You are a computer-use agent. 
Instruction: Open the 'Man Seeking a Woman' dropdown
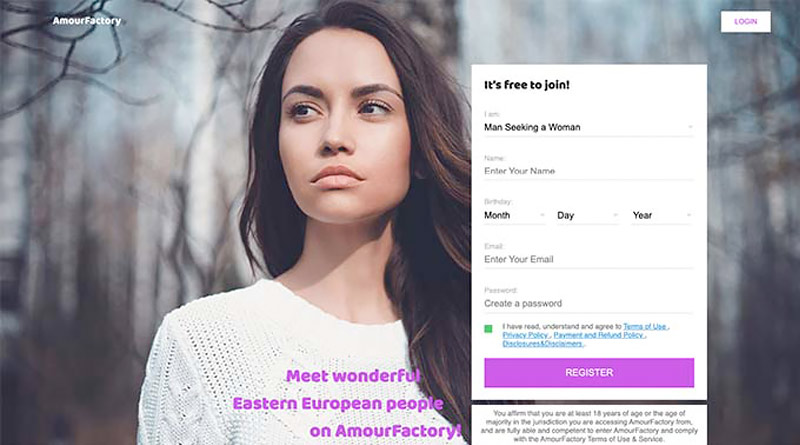tap(589, 128)
